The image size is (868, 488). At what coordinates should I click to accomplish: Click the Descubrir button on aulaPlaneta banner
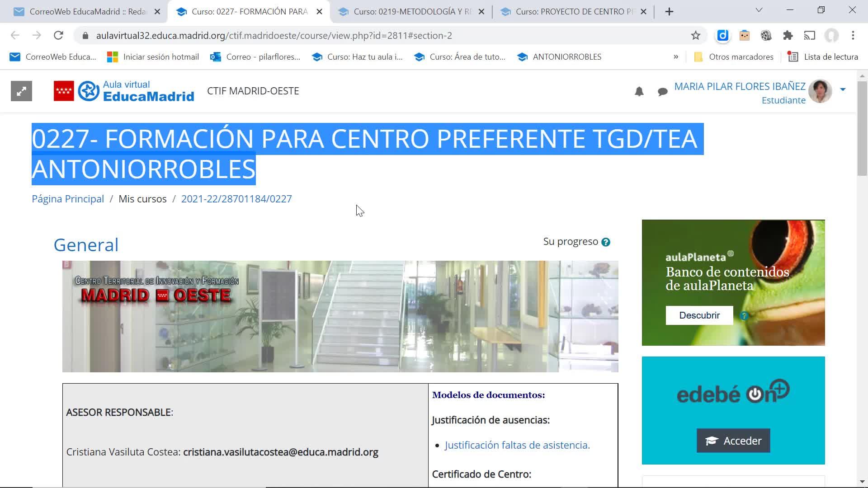(x=699, y=315)
